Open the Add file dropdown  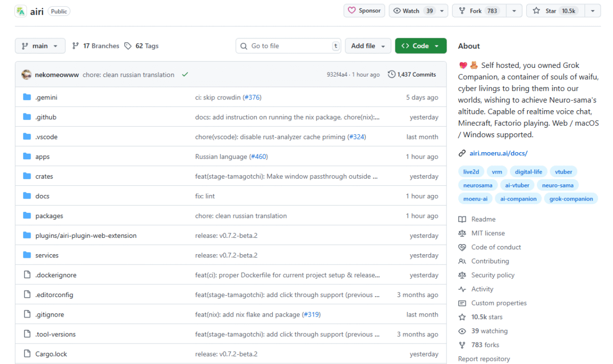(x=368, y=46)
